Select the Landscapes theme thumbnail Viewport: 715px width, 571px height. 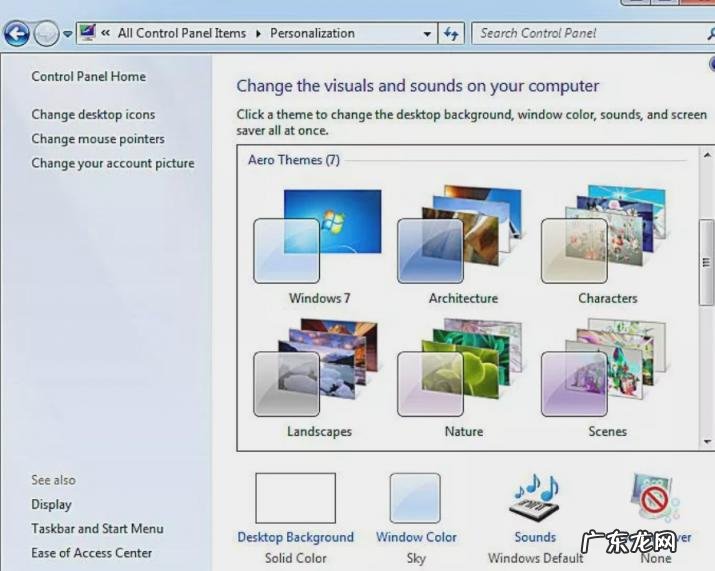(316, 368)
